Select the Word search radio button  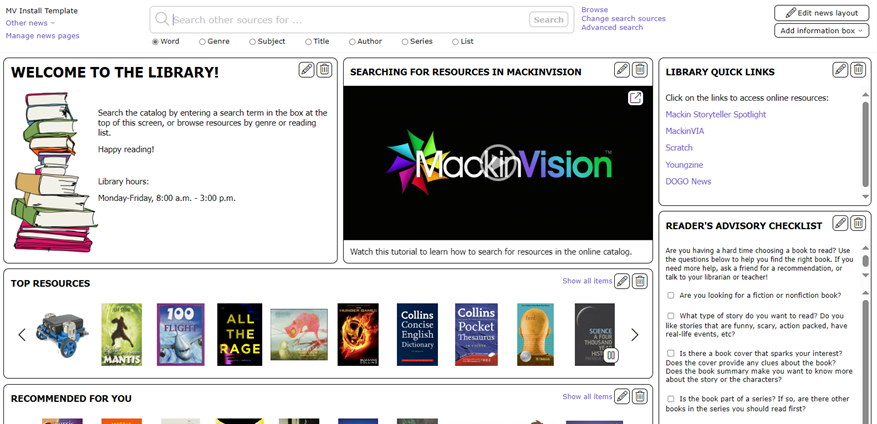(x=155, y=41)
